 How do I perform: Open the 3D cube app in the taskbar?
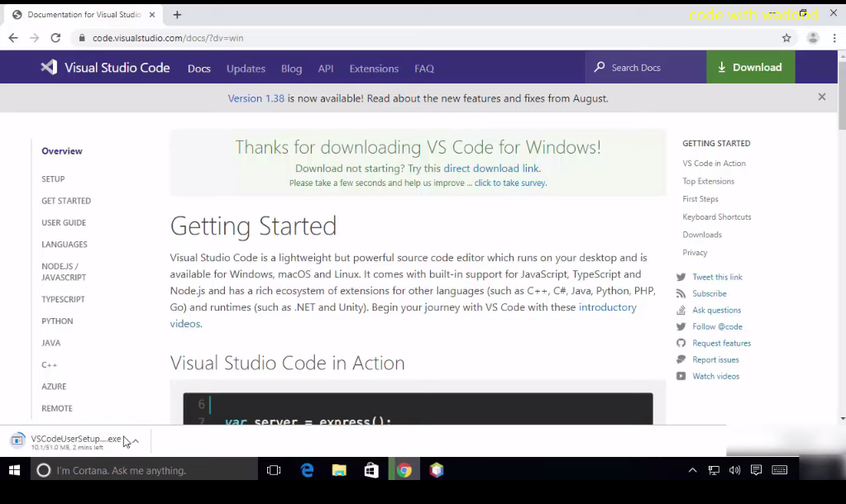437,471
